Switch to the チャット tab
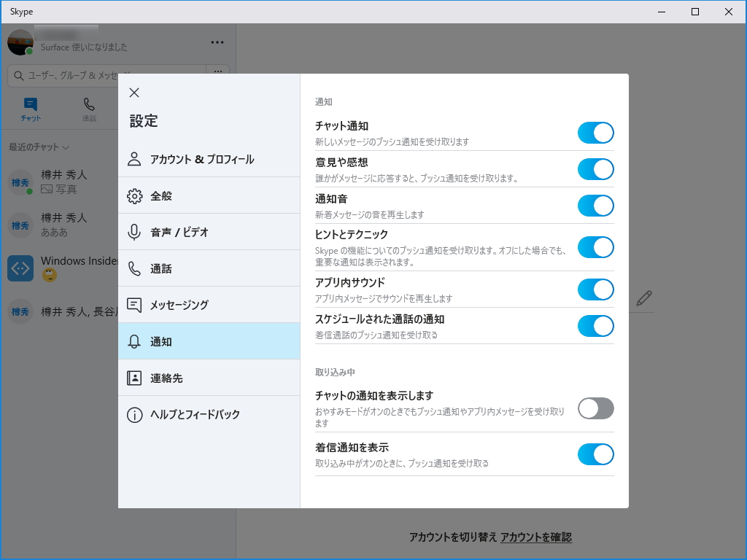This screenshot has width=747, height=560. (x=29, y=108)
